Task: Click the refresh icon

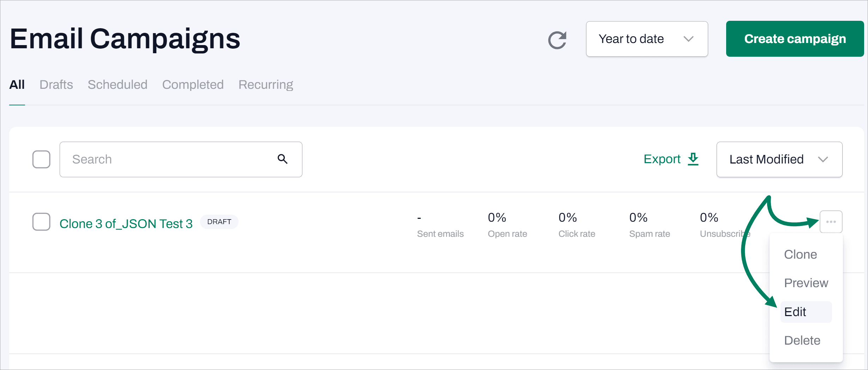Action: pyautogui.click(x=557, y=40)
